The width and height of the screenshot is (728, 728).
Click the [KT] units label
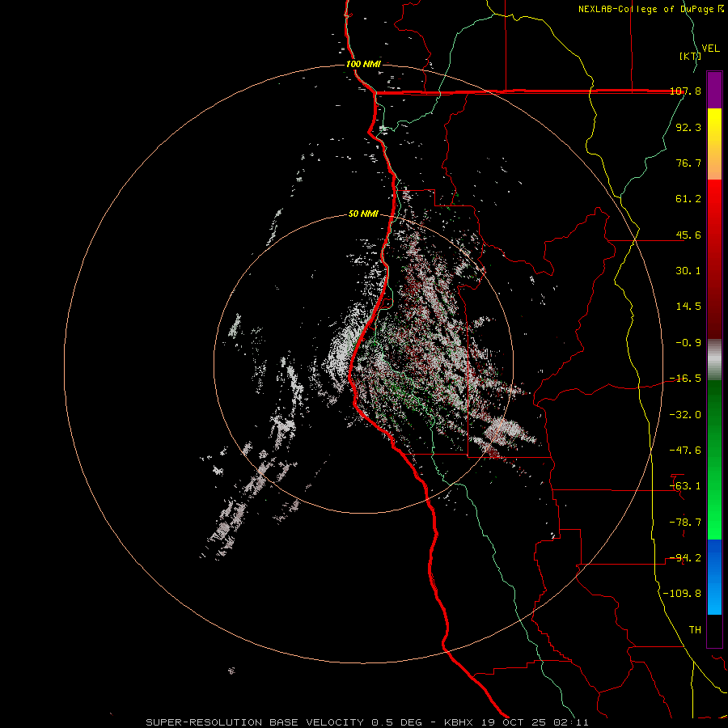(x=691, y=56)
